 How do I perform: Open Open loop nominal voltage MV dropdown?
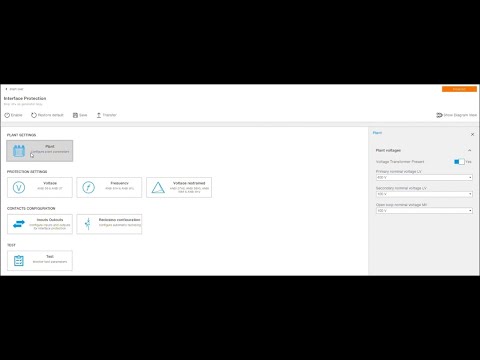(424, 211)
